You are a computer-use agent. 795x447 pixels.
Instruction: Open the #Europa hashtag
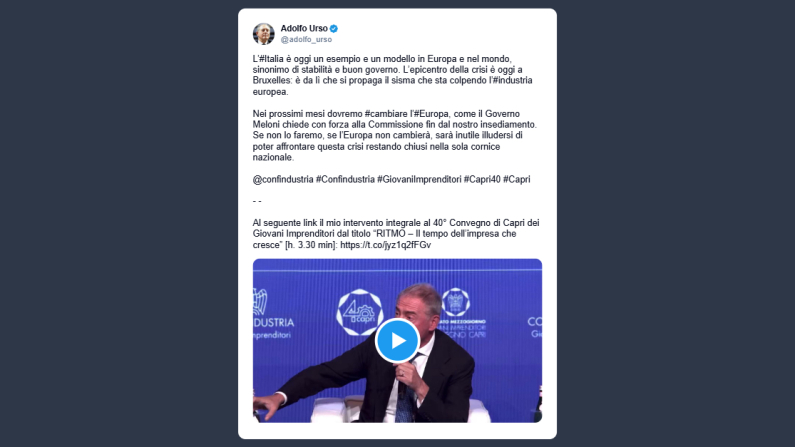coord(431,114)
